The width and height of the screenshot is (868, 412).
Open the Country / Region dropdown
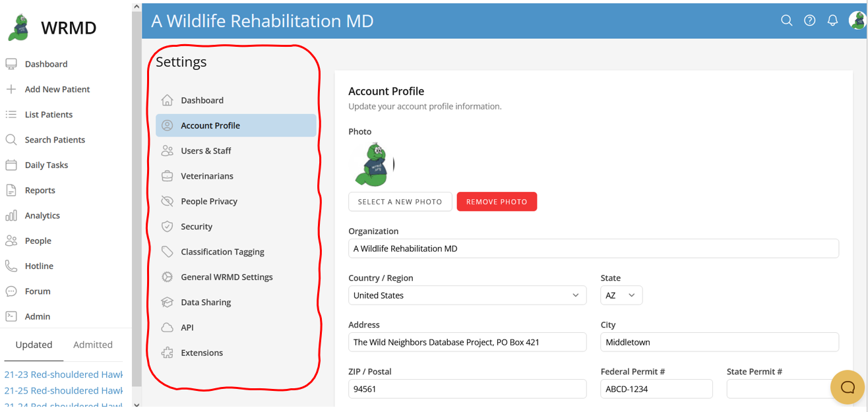467,295
